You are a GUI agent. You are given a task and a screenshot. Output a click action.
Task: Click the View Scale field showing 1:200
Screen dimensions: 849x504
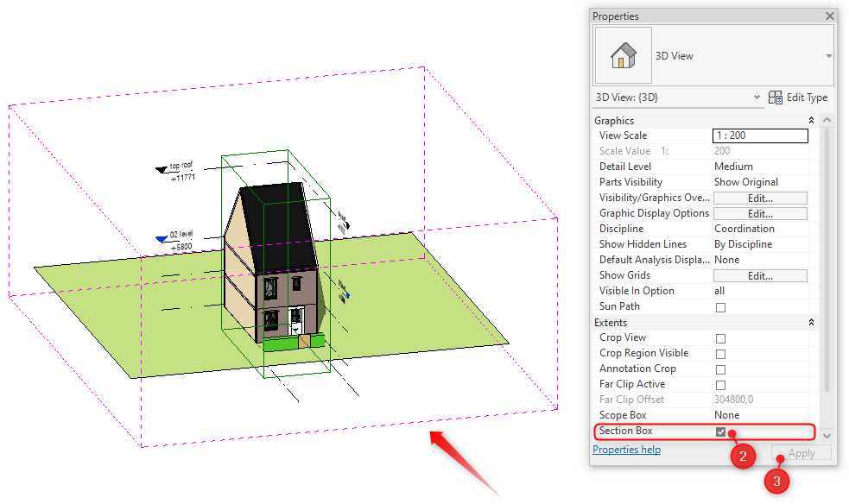click(759, 135)
